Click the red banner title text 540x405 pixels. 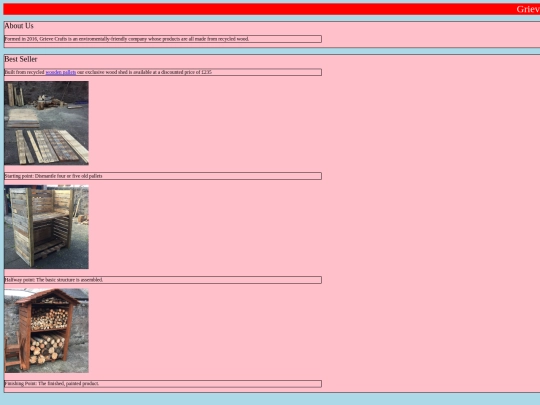528,9
